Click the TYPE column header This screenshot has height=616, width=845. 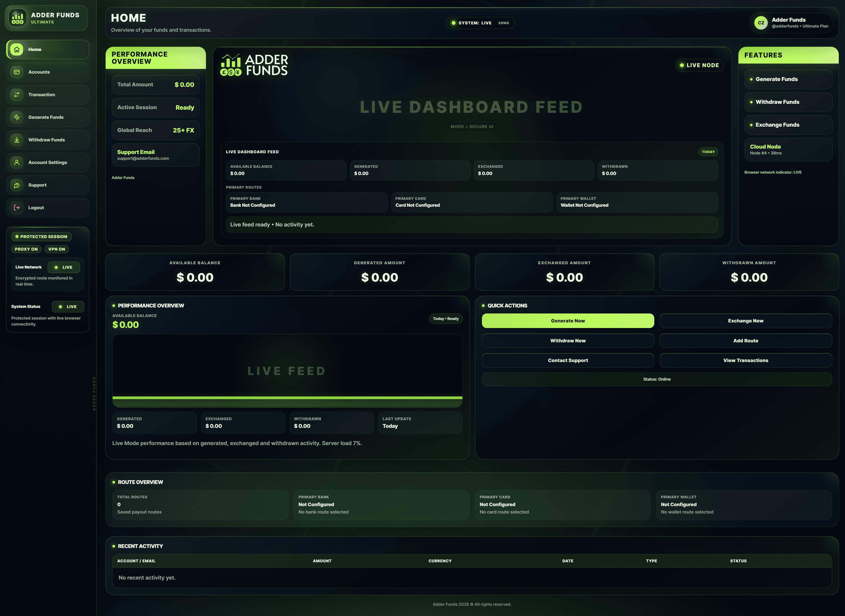click(651, 561)
